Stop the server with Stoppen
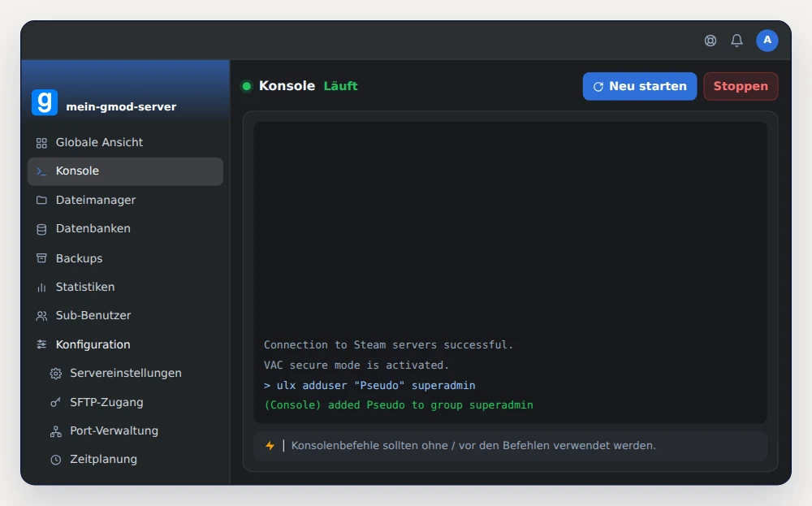 click(741, 86)
